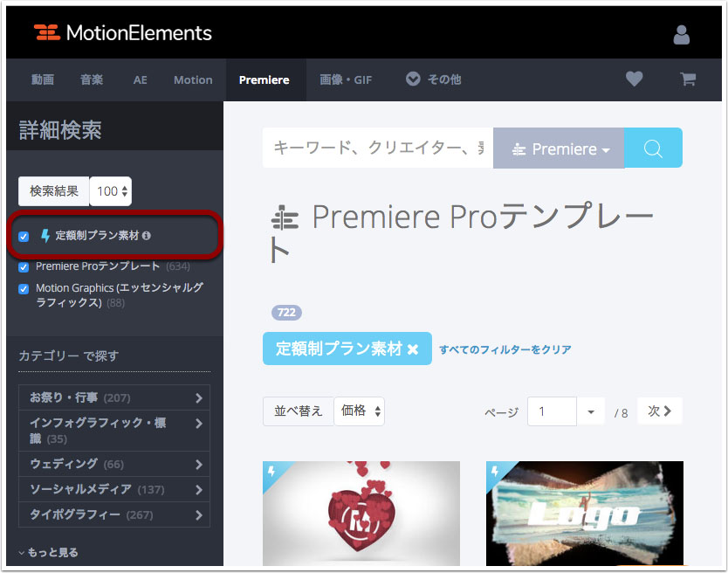
Task: Open the 価格 sort dropdown
Action: tap(360, 411)
